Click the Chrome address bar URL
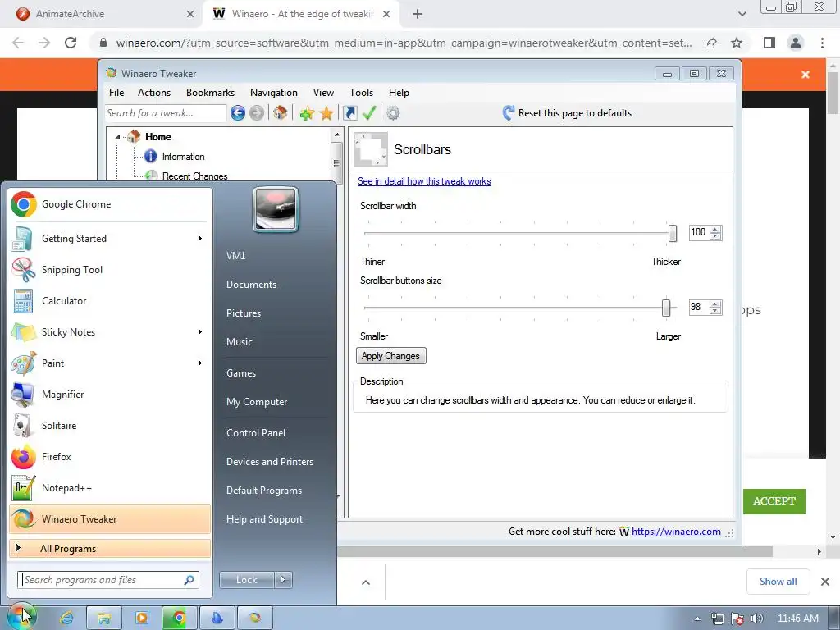Viewport: 840px width, 630px height. pyautogui.click(x=404, y=43)
